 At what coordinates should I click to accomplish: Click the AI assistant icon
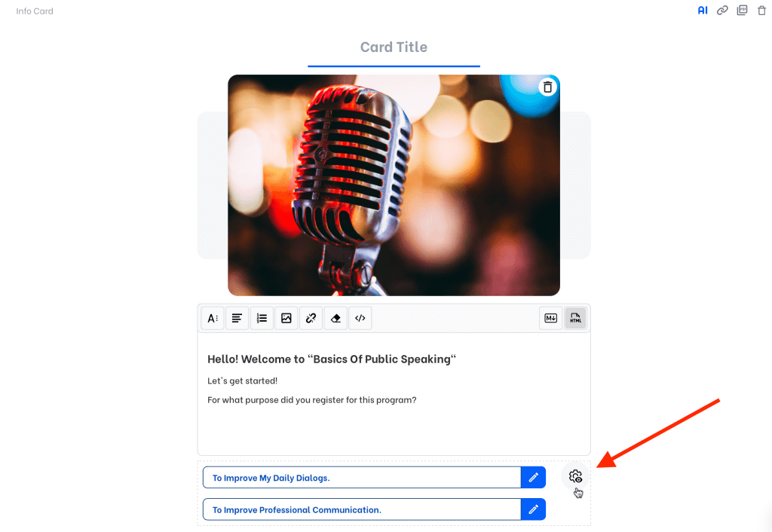pyautogui.click(x=703, y=11)
